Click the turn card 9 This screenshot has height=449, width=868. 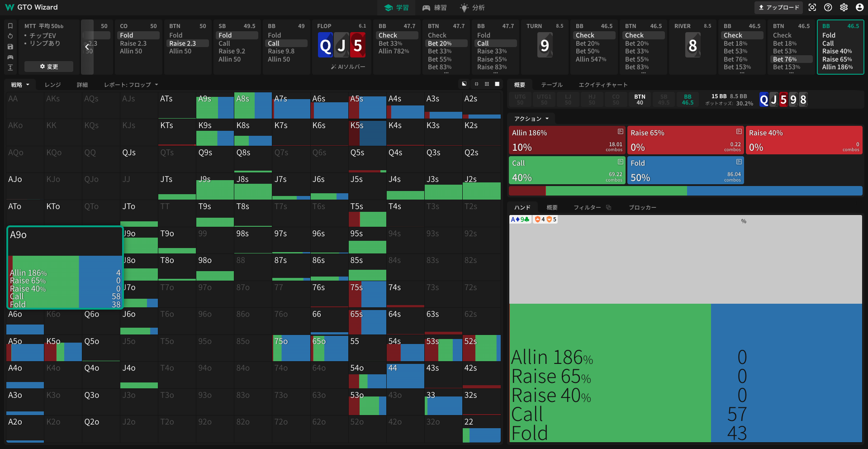click(545, 46)
